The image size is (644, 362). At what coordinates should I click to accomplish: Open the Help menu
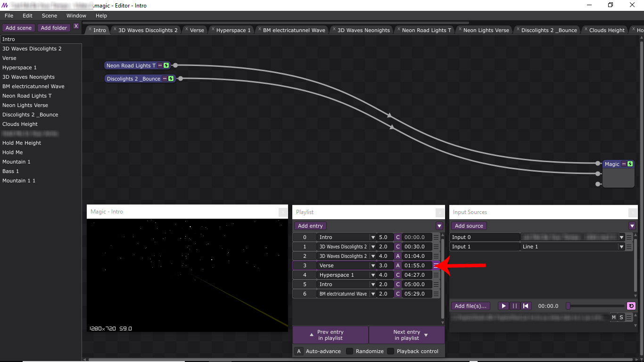pyautogui.click(x=101, y=16)
